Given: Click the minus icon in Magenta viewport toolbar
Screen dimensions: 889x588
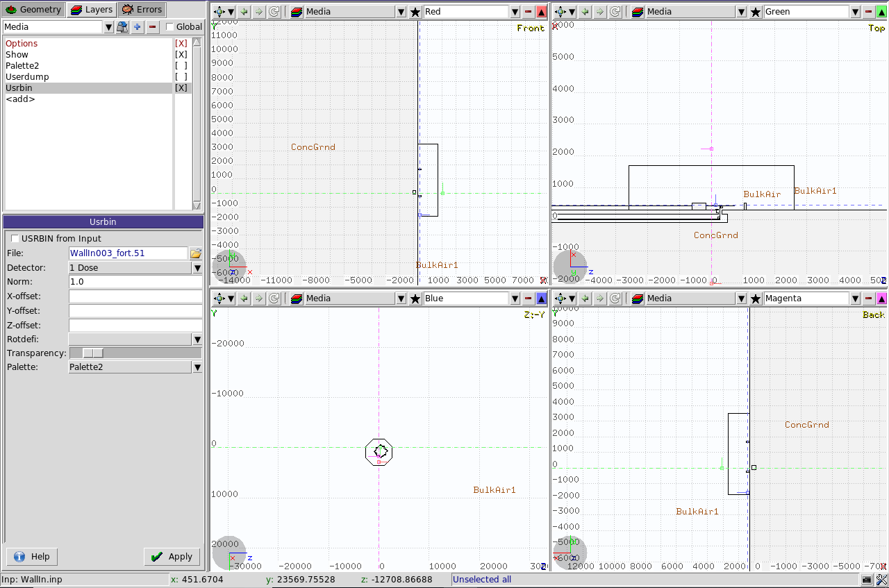Looking at the screenshot, I should coord(868,299).
